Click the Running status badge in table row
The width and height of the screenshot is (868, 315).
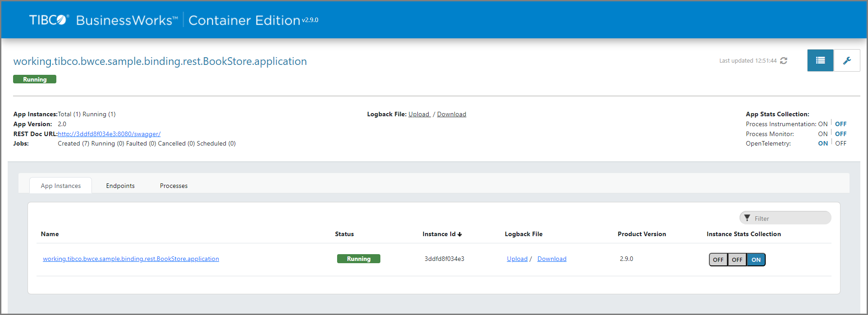(x=359, y=259)
